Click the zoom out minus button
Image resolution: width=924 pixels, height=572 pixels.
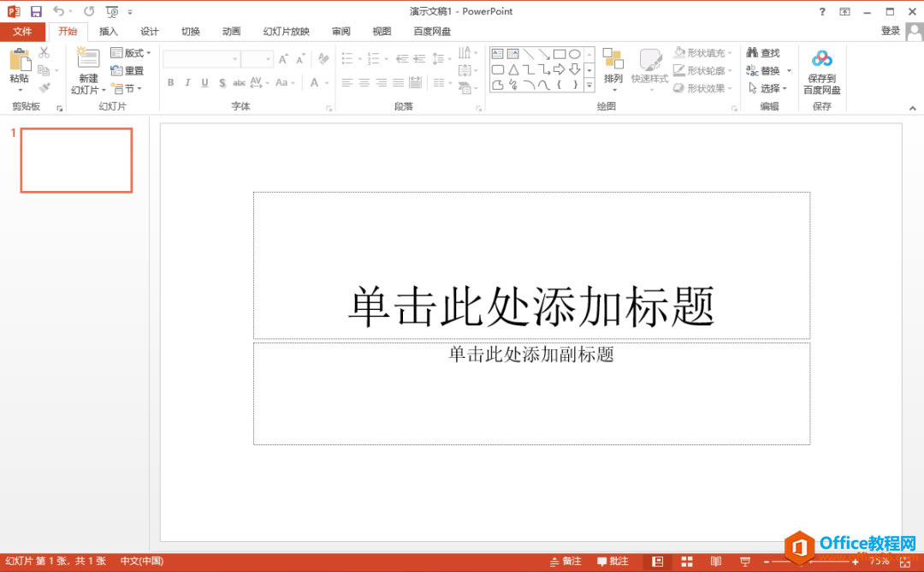[766, 562]
